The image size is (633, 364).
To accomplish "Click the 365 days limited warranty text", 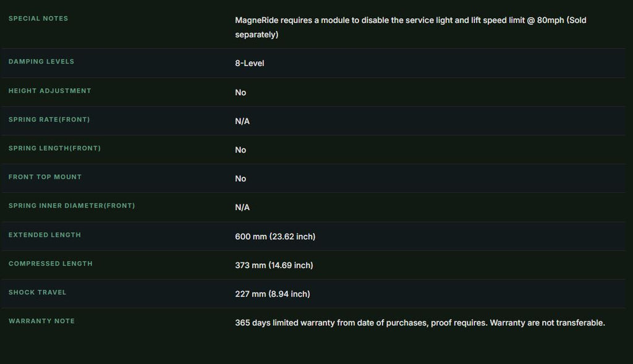I will click(420, 323).
